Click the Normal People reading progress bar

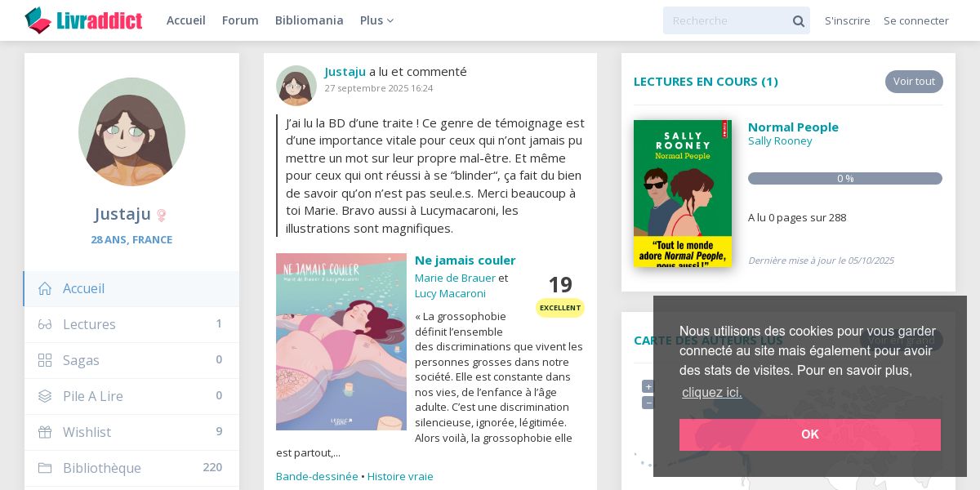click(x=845, y=179)
